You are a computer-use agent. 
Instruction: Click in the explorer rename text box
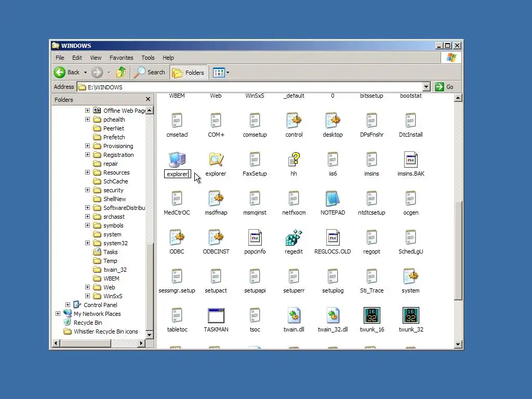pos(178,174)
